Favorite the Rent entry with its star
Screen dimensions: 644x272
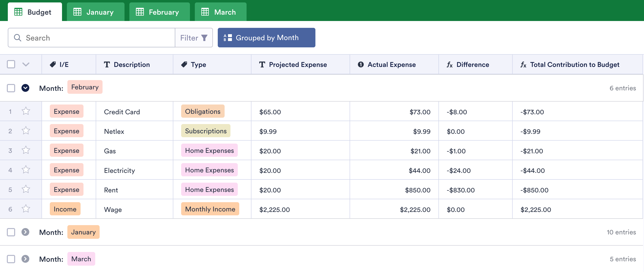(x=26, y=189)
